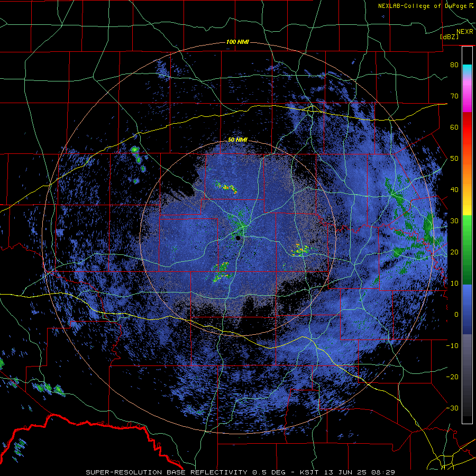Click the 0 value on dBZ scale
The height and width of the screenshot is (476, 476).
[x=456, y=315]
